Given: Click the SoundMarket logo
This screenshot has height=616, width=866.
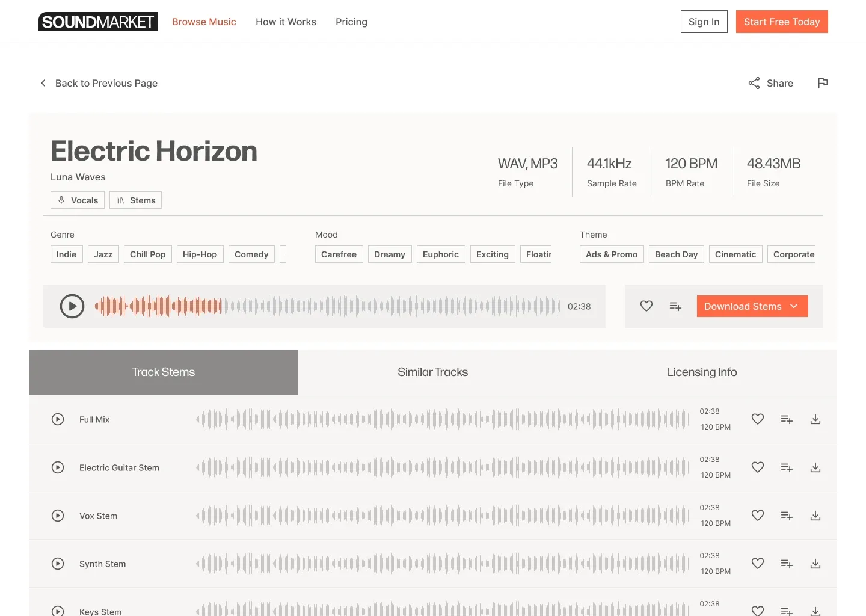Looking at the screenshot, I should (x=98, y=22).
